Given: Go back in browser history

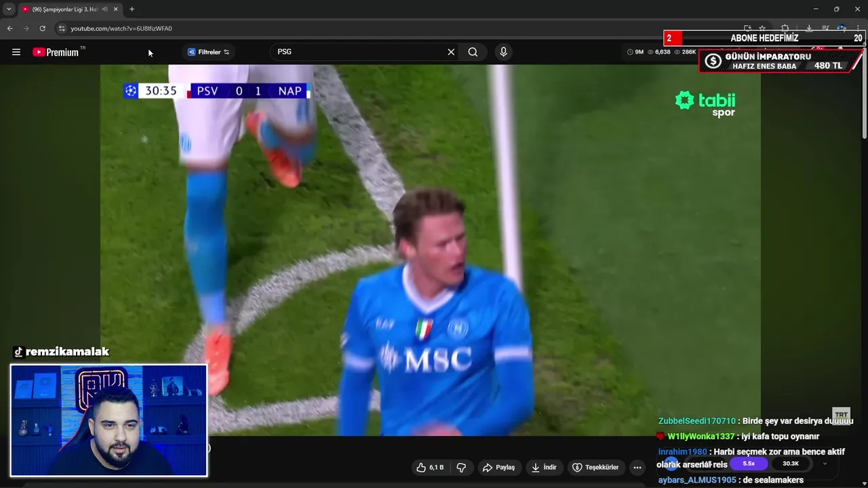Looking at the screenshot, I should [9, 28].
